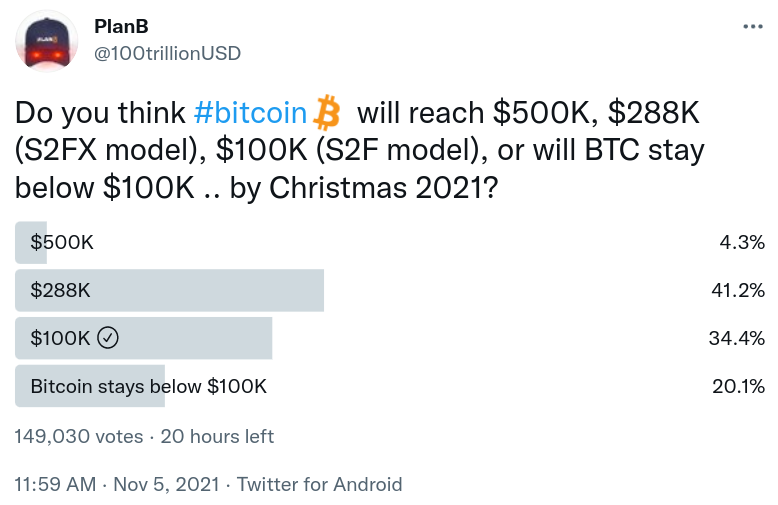Follow the #bitcoin hashtag link
Viewport: 778px width, 505px height.
(x=251, y=113)
